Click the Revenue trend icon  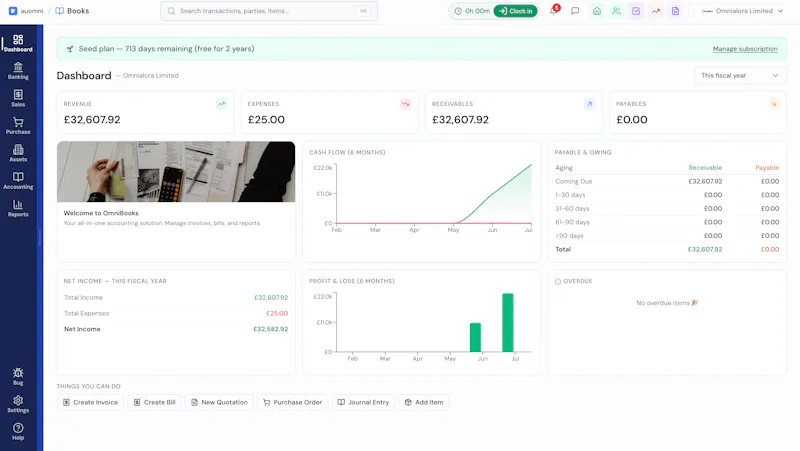coord(221,104)
